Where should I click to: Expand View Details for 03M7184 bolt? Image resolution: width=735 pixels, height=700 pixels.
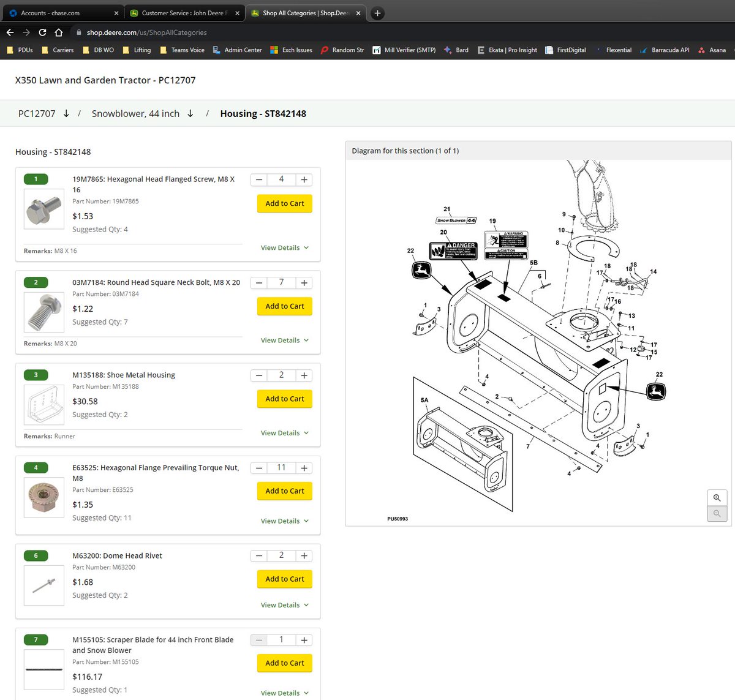[285, 341]
